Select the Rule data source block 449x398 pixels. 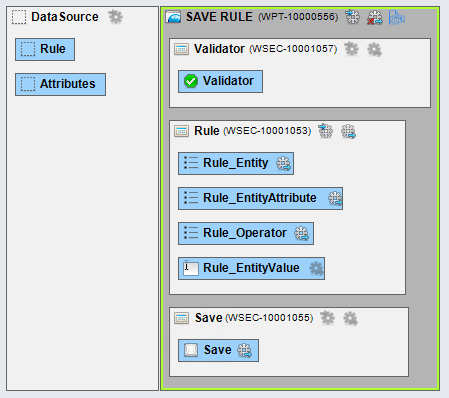pyautogui.click(x=45, y=49)
